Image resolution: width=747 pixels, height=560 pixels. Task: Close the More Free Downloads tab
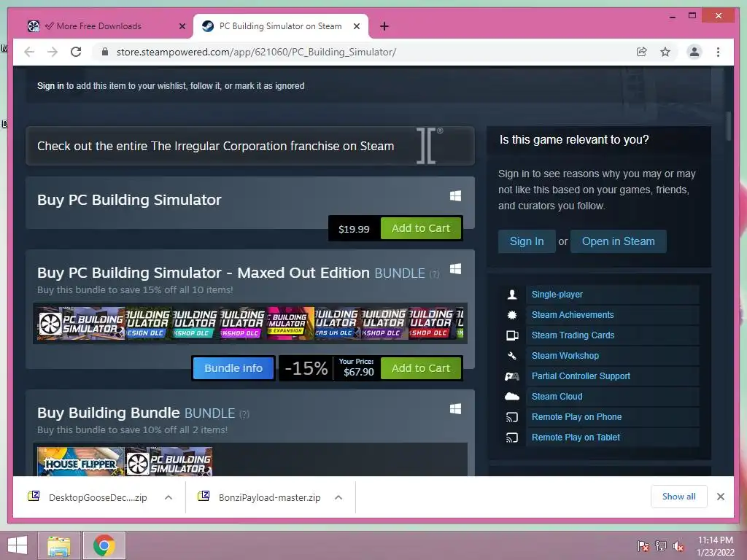click(182, 26)
